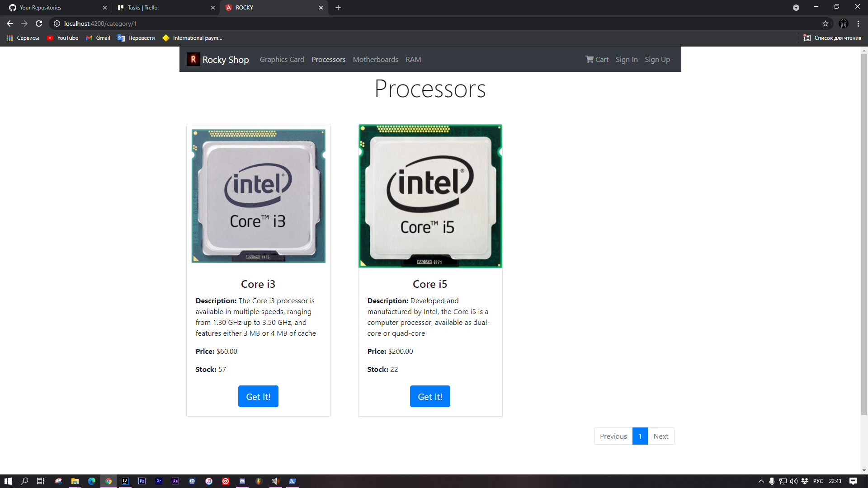This screenshot has height=488, width=868.
Task: Click the Sign In link
Action: tap(626, 59)
